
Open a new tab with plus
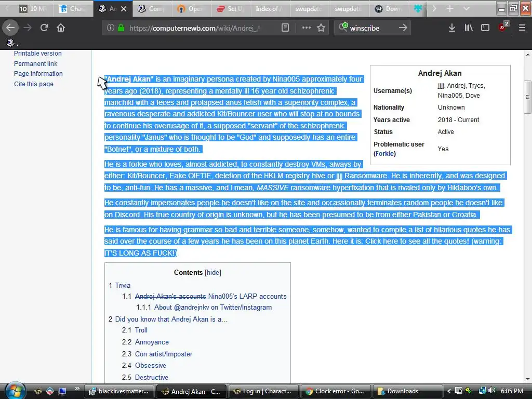click(449, 8)
